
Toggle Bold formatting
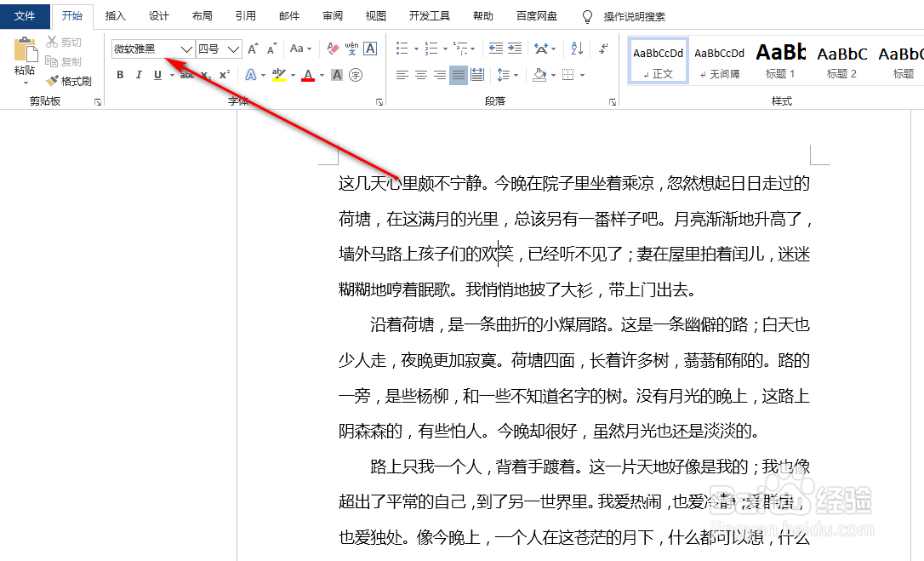point(120,75)
